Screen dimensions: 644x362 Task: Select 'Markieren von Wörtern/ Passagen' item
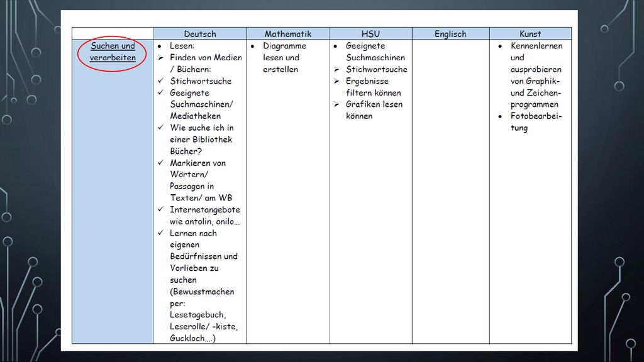pos(201,180)
